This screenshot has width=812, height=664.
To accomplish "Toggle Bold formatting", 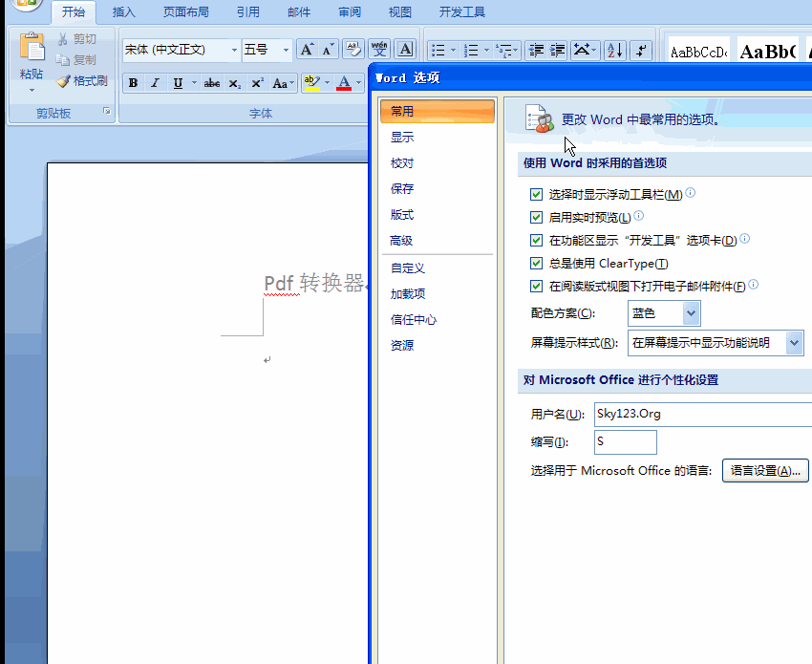I will click(x=133, y=83).
